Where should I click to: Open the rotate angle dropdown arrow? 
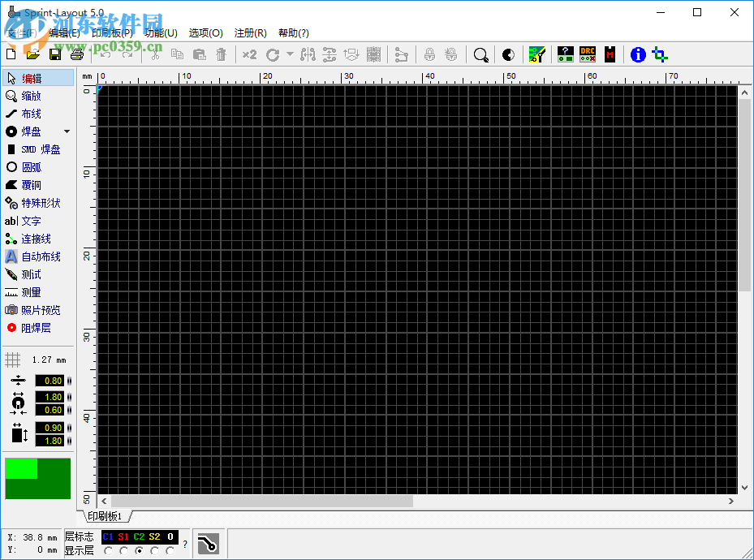click(x=290, y=54)
